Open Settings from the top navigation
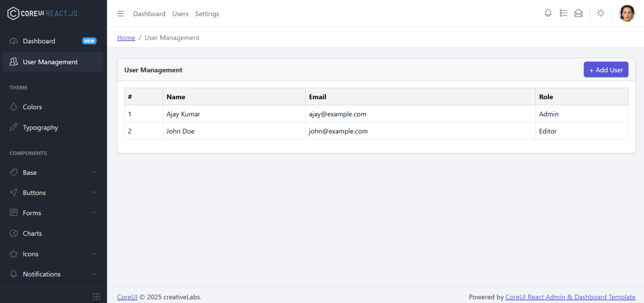 207,13
